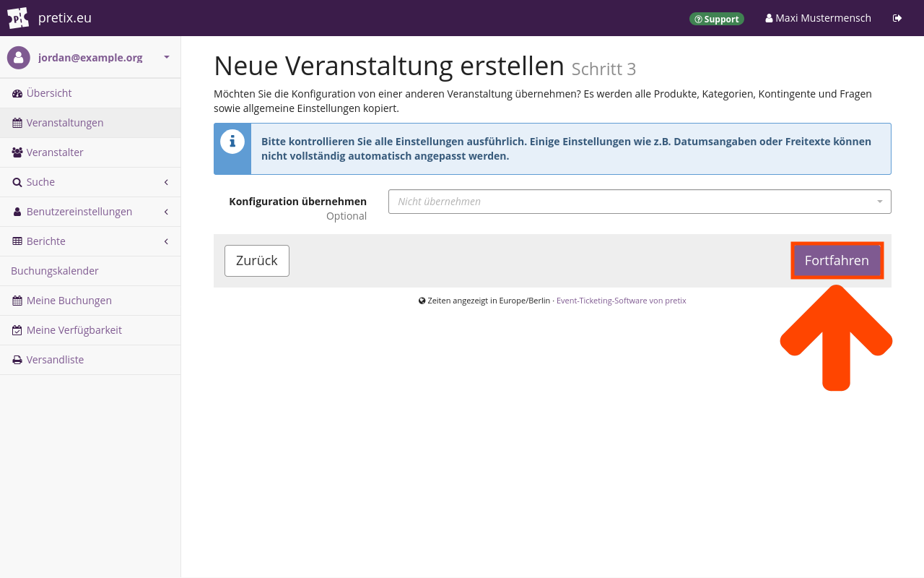Viewport: 924px width, 578px height.
Task: Expand the Suche submenu chevron
Action: pyautogui.click(x=166, y=182)
